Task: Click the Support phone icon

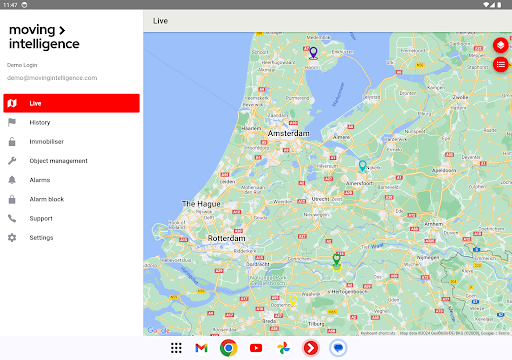Action: pos(12,218)
